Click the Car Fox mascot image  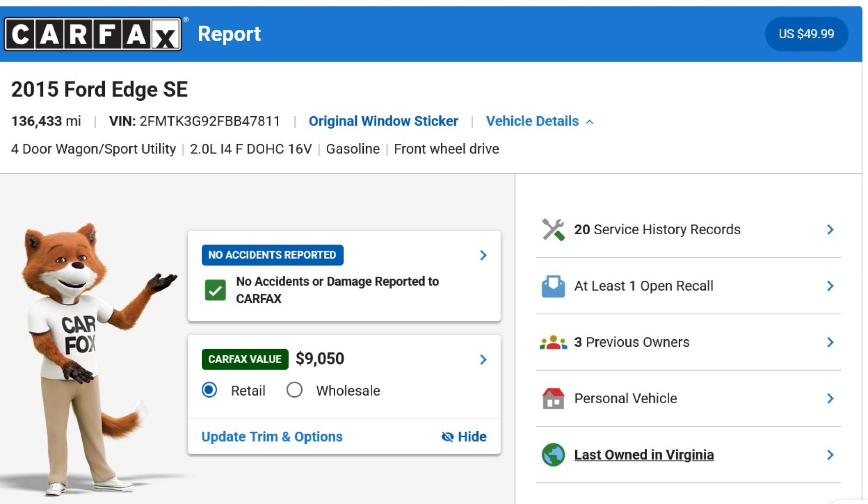click(x=93, y=358)
